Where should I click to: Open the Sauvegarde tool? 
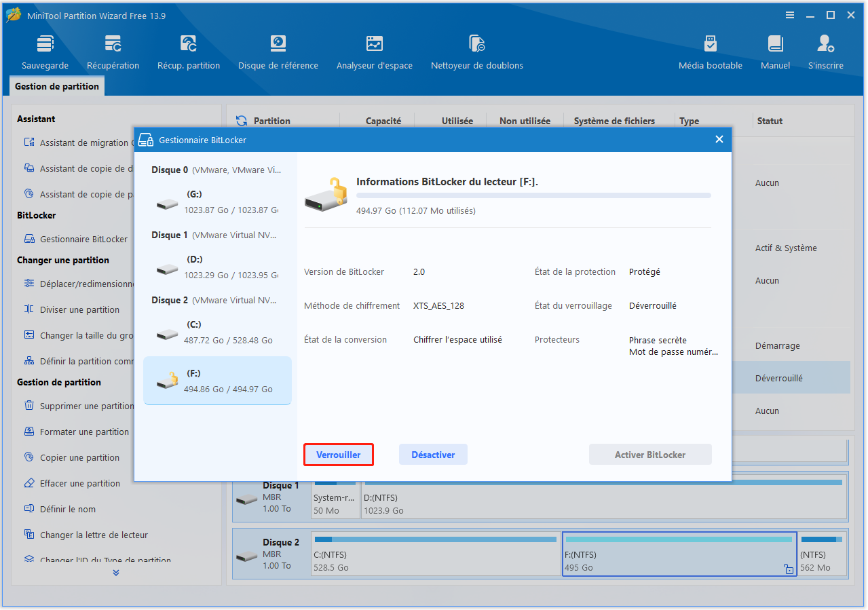pyautogui.click(x=45, y=53)
